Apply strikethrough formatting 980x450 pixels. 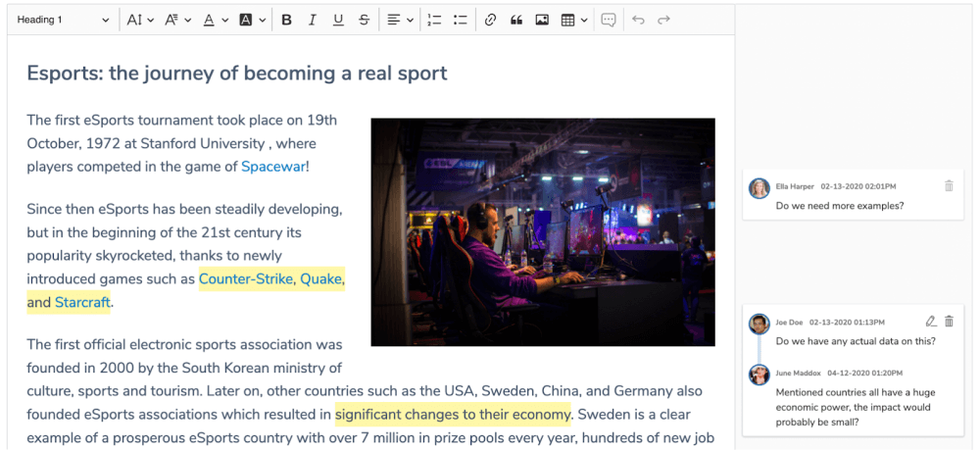364,20
